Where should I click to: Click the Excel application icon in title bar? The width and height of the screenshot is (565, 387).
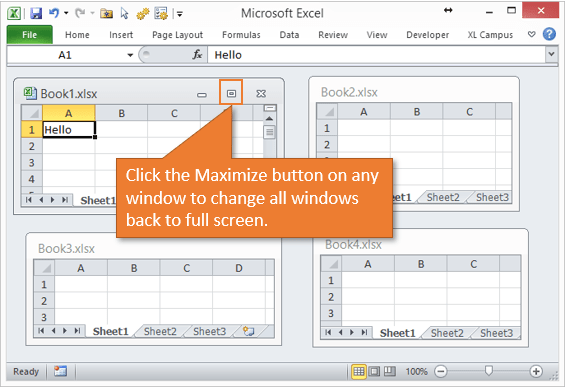click(14, 14)
